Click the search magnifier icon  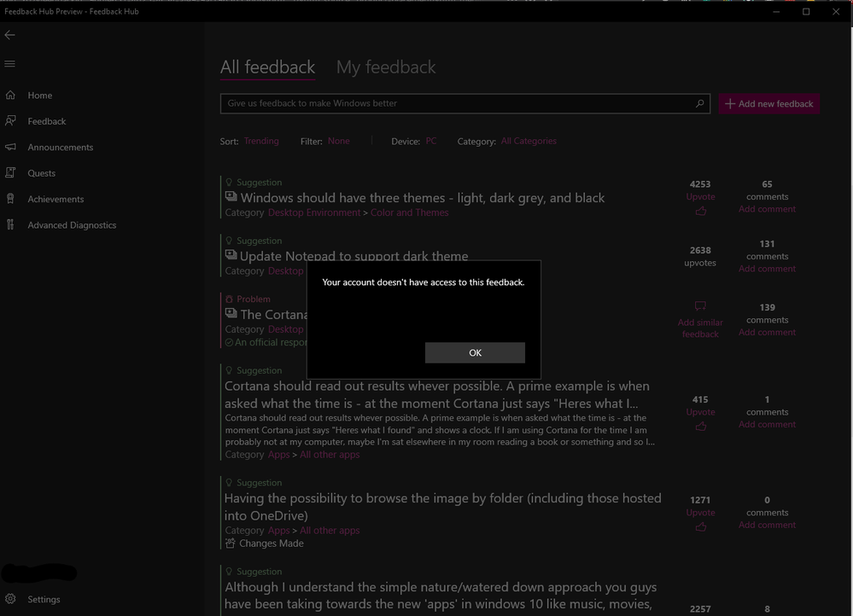click(700, 103)
